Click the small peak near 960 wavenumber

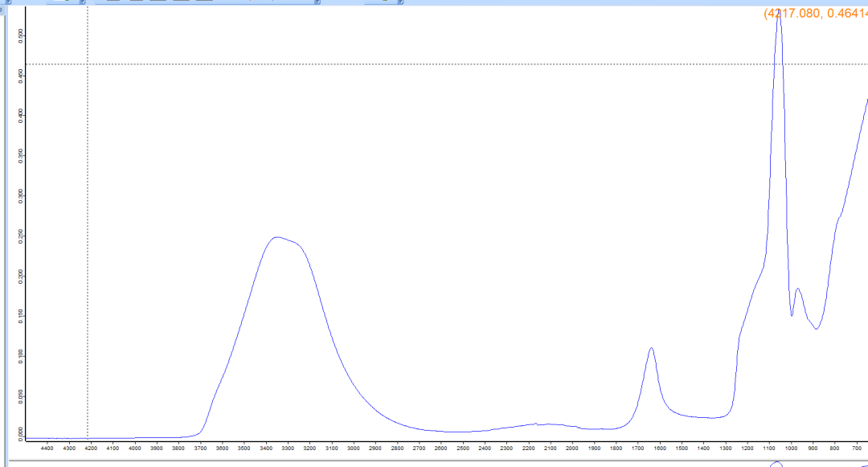(797, 289)
